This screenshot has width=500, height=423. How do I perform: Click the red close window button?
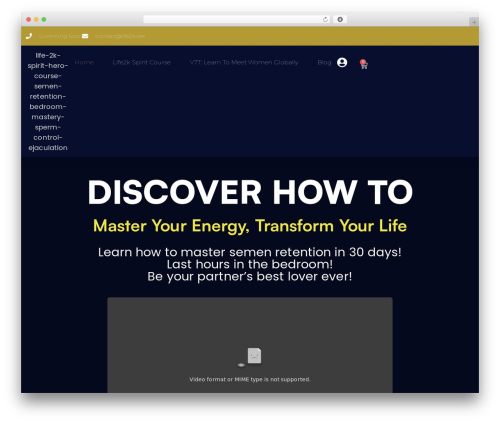29,19
